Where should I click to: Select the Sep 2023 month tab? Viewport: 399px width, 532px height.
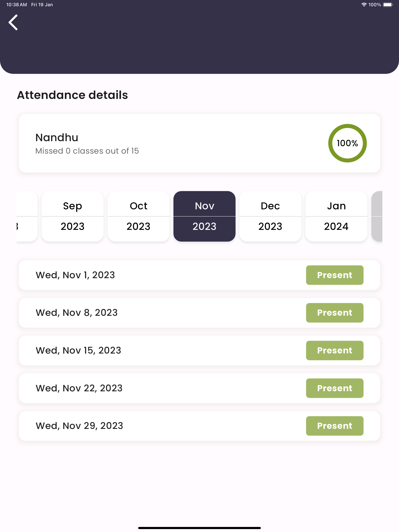(x=72, y=216)
